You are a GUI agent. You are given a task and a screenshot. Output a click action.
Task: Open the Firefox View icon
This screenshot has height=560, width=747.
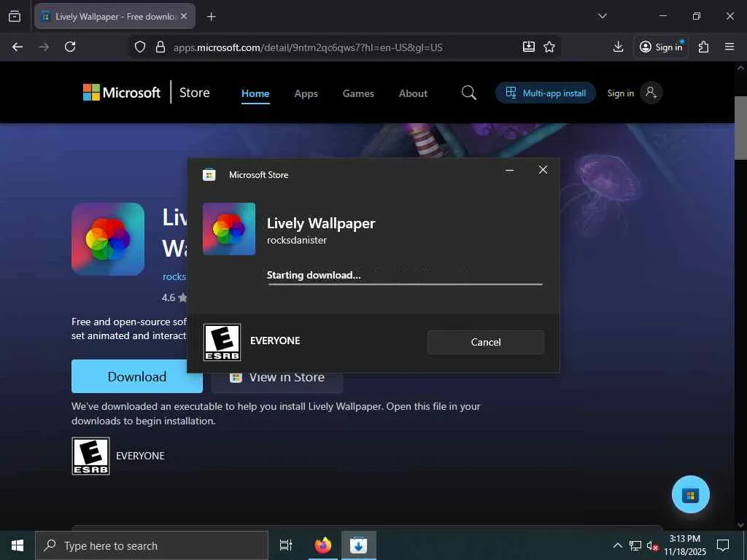[x=15, y=16]
